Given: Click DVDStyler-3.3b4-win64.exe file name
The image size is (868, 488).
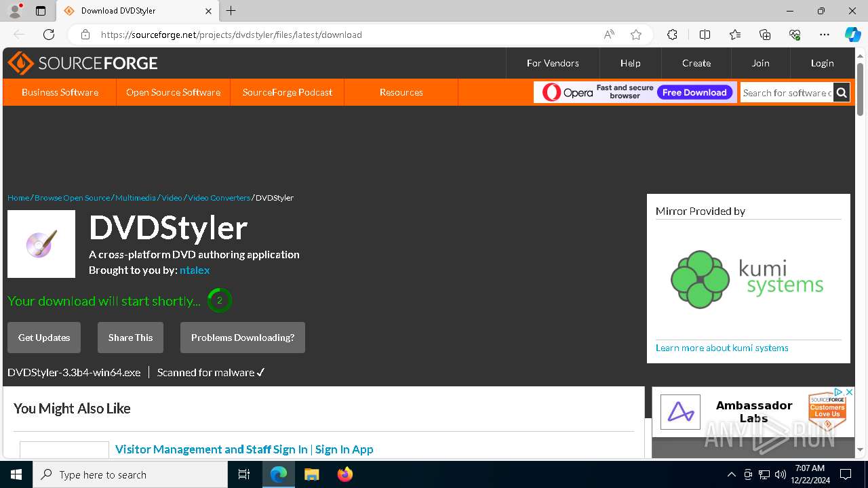Looking at the screenshot, I should (x=74, y=372).
